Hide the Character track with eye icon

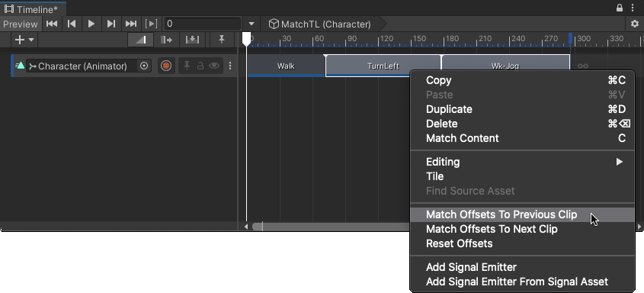tap(214, 66)
